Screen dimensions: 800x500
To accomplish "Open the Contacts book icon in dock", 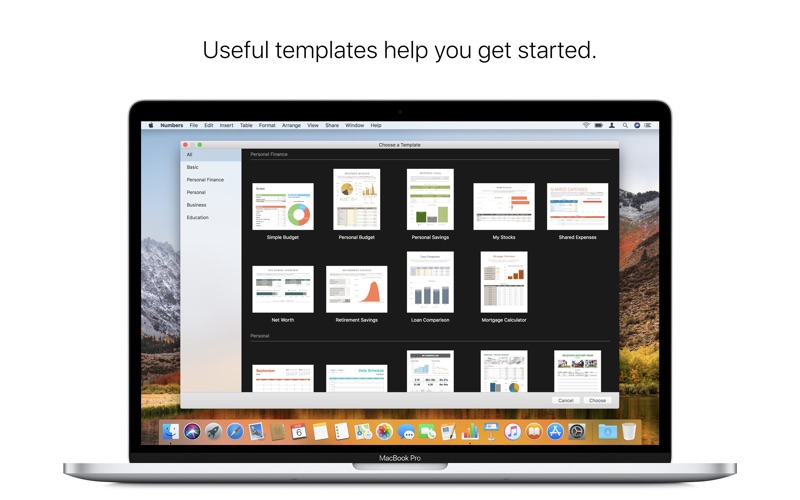I will click(x=278, y=432).
